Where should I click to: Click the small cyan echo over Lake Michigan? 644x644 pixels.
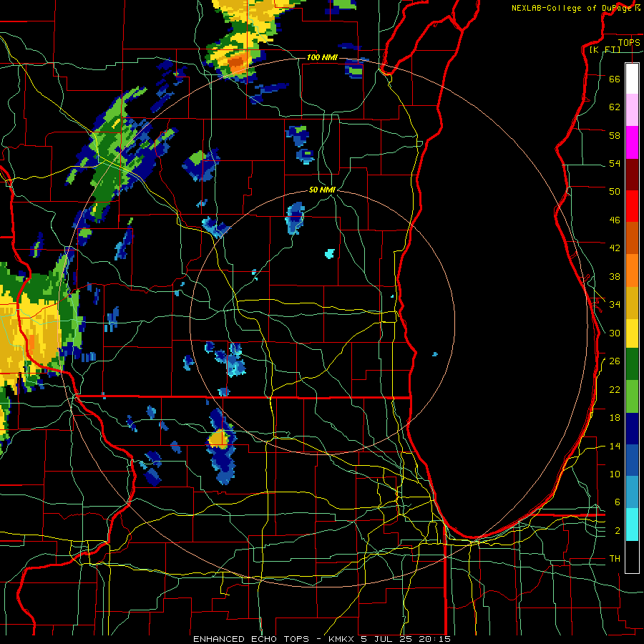click(x=435, y=353)
